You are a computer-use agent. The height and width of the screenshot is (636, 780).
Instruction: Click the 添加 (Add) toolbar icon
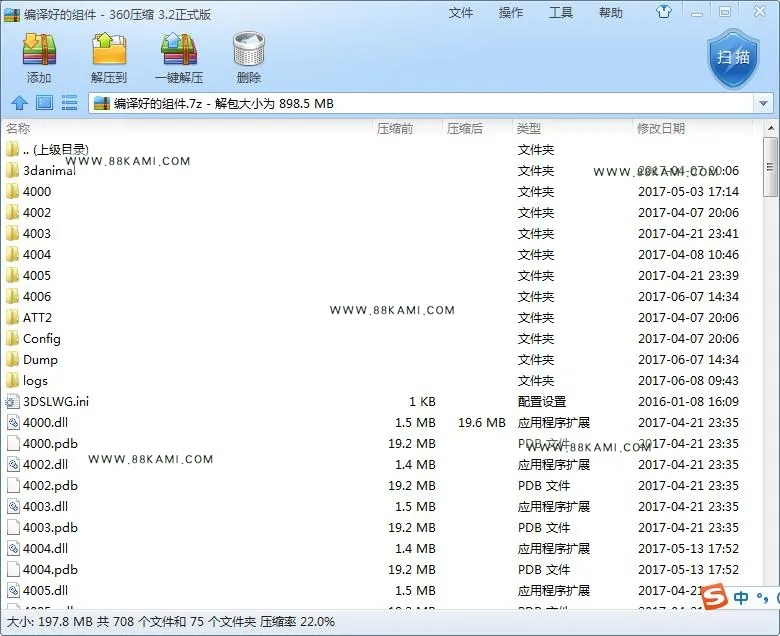pyautogui.click(x=39, y=50)
